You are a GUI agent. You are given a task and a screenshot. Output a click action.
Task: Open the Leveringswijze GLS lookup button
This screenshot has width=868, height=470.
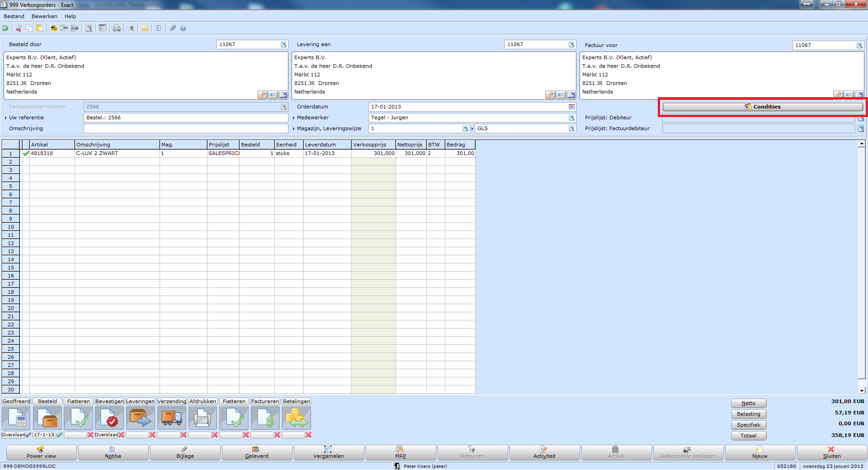(571, 129)
